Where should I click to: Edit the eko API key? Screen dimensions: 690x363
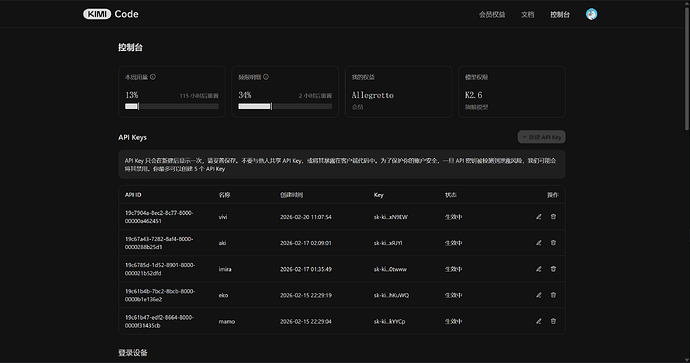pos(539,295)
